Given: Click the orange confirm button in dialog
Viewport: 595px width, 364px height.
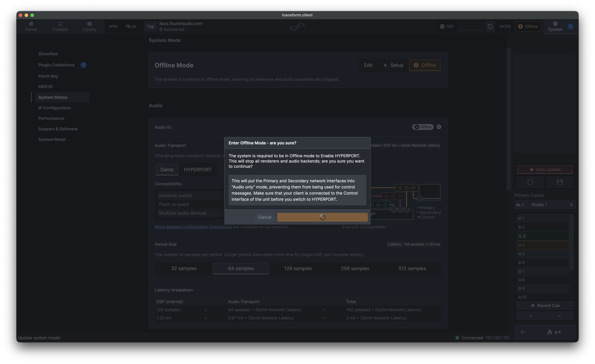Looking at the screenshot, I should [322, 217].
